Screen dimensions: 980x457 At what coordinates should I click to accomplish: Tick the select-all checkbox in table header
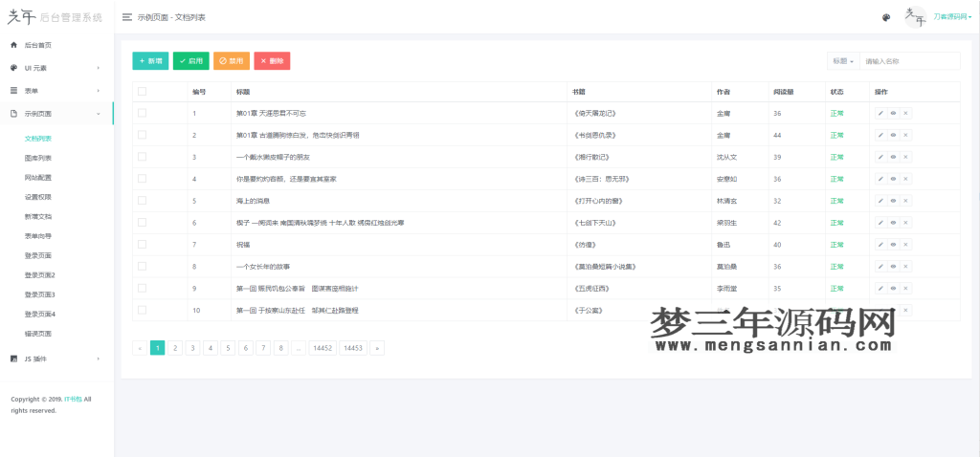(142, 91)
